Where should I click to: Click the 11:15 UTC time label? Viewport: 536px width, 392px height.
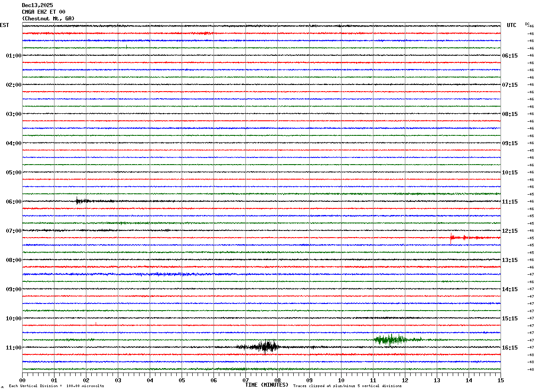click(510, 202)
